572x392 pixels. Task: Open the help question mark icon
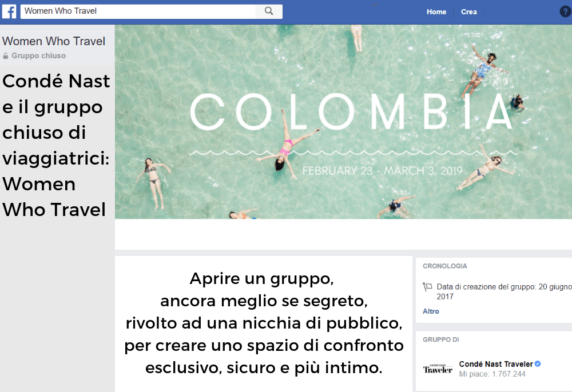565,11
